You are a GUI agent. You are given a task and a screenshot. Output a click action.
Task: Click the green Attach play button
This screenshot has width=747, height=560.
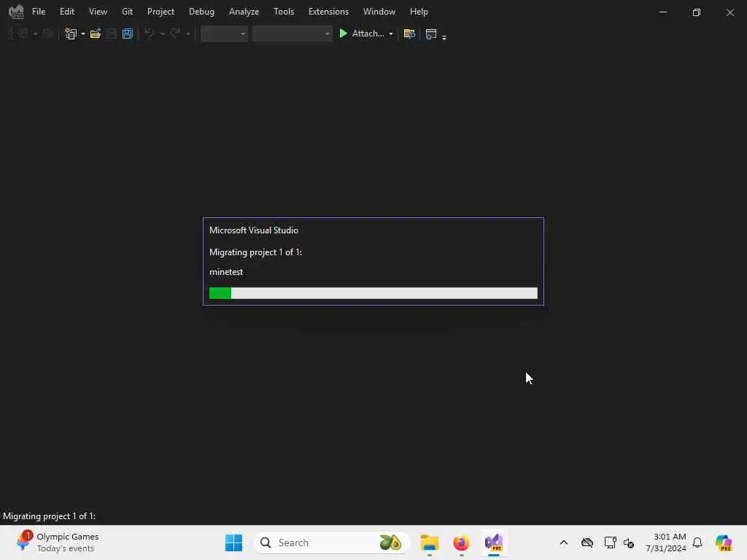[361, 34]
